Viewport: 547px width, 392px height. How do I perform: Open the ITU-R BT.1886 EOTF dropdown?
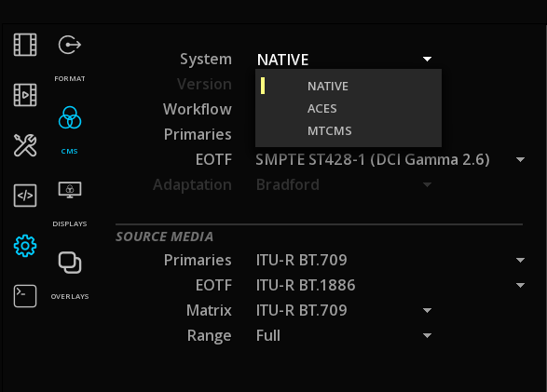click(520, 285)
